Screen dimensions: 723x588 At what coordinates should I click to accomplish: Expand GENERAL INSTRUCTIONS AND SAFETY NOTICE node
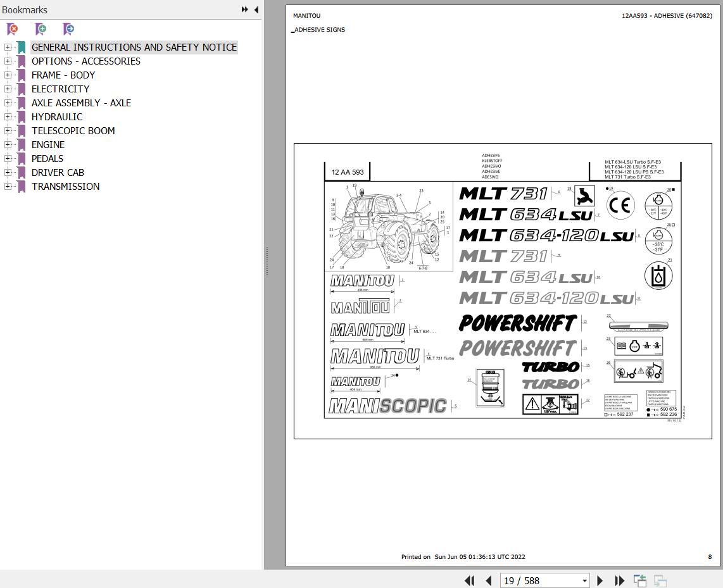click(x=8, y=47)
